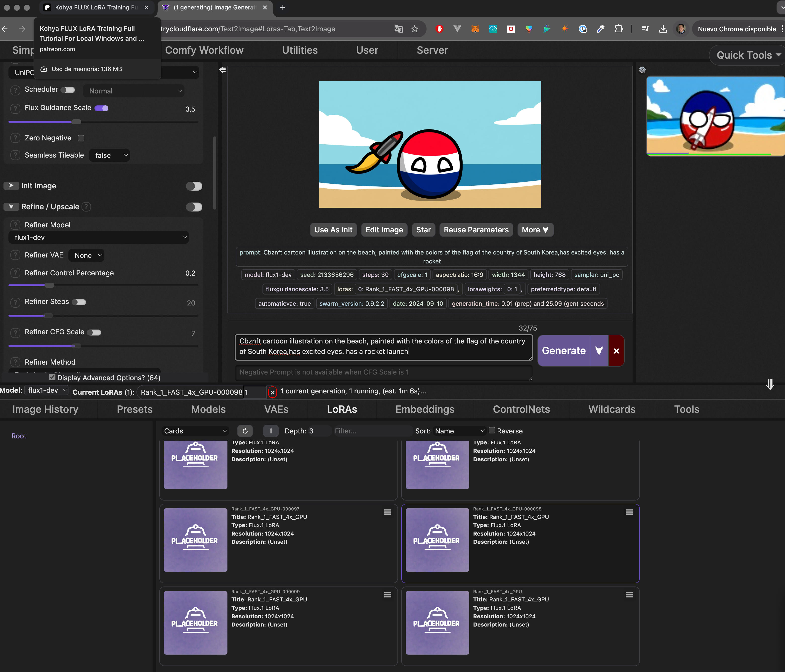785x672 pixels.
Task: Cancel generation with the red X button
Action: pyautogui.click(x=616, y=351)
